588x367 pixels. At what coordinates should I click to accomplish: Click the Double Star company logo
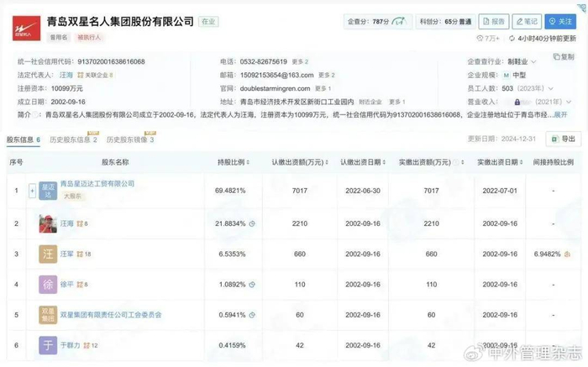[x=26, y=28]
